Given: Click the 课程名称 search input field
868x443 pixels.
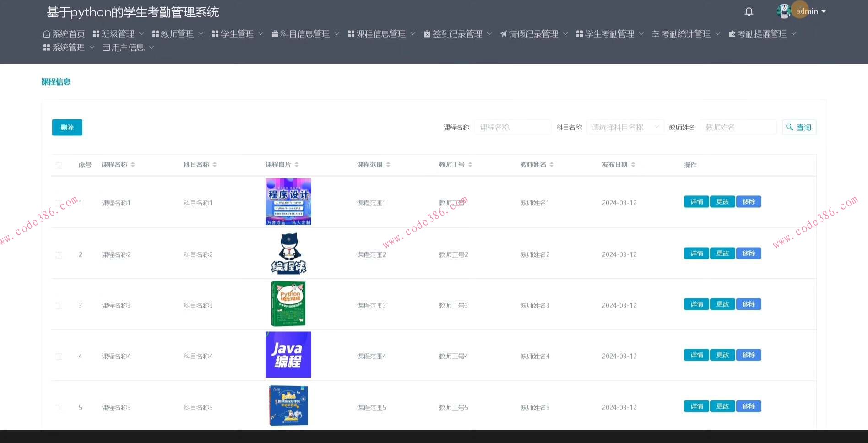Looking at the screenshot, I should pyautogui.click(x=512, y=127).
